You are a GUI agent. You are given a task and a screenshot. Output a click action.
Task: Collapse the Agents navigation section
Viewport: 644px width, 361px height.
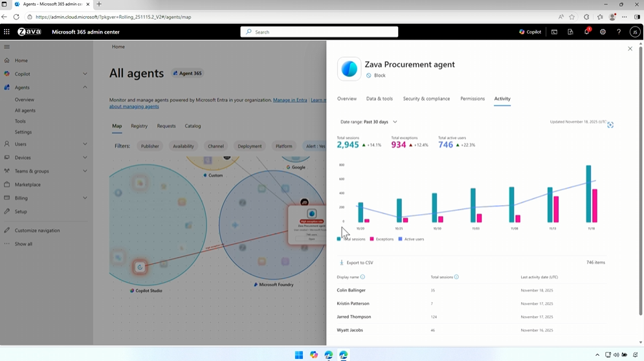85,87
